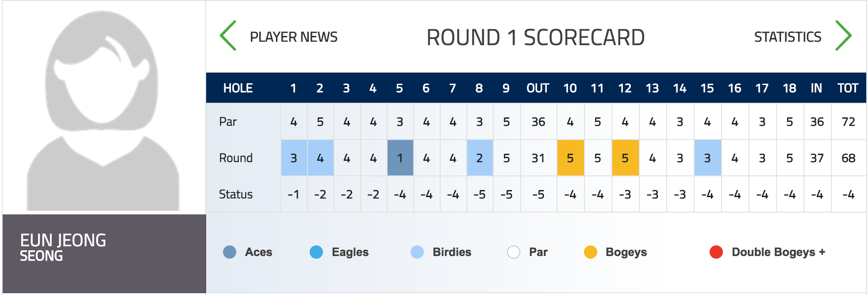Click the Round 1 Scorecard title
This screenshot has height=295, width=868.
coord(535,37)
